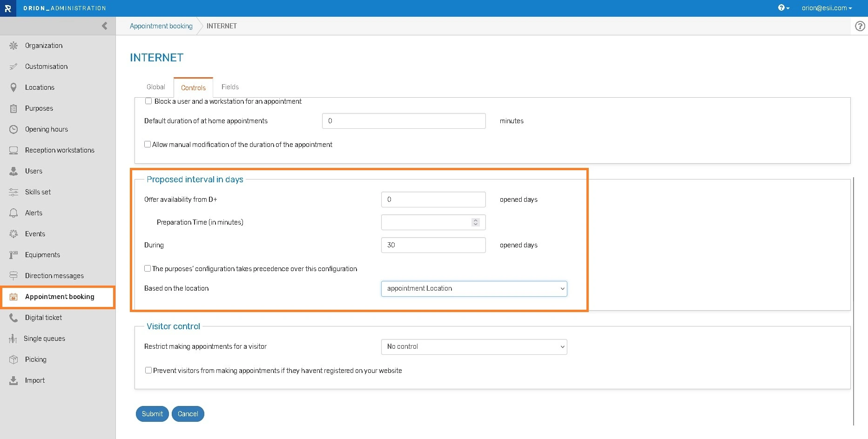Collapse the sidebar with the left chevron
Screen dimensions: 868x439
coord(105,26)
